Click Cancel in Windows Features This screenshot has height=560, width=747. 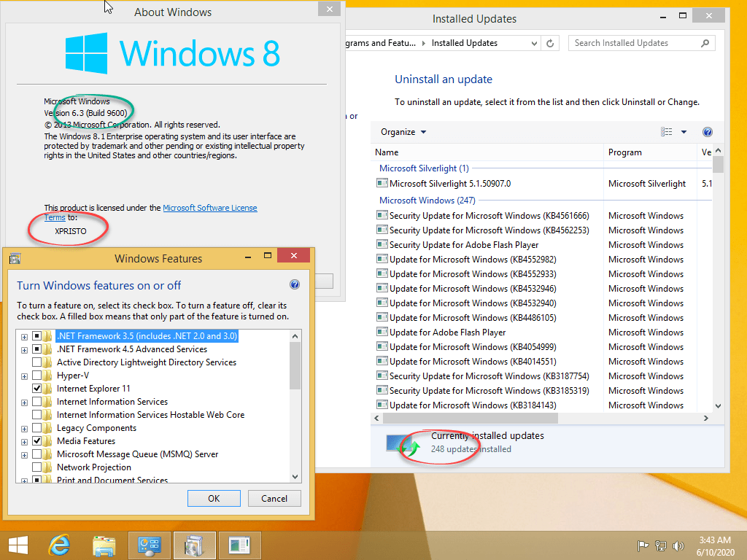(x=274, y=498)
